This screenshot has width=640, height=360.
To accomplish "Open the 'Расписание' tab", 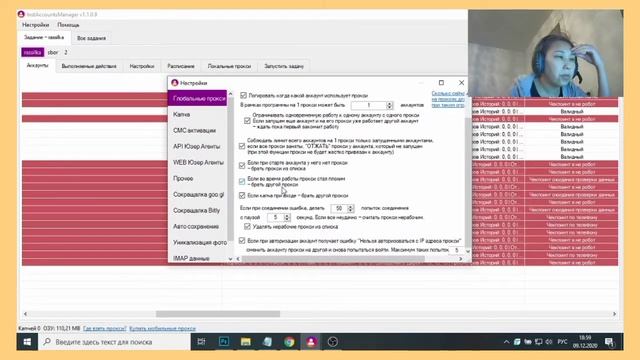I will coord(181,66).
